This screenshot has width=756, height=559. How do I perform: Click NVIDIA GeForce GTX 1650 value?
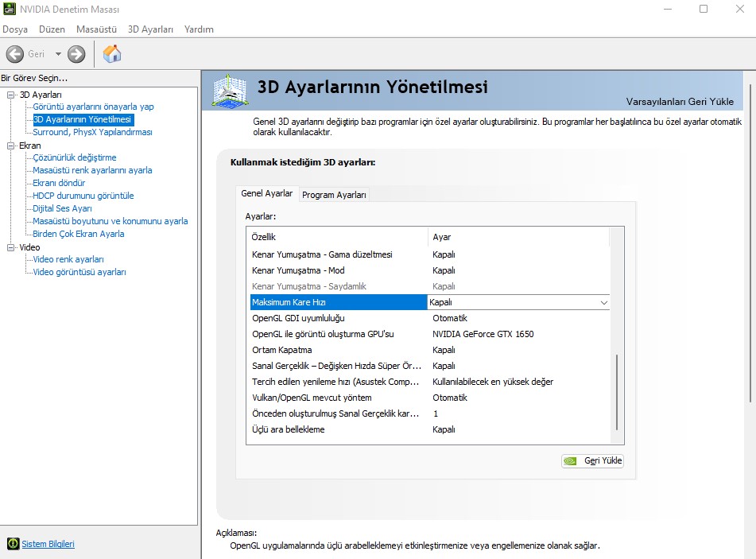point(483,334)
